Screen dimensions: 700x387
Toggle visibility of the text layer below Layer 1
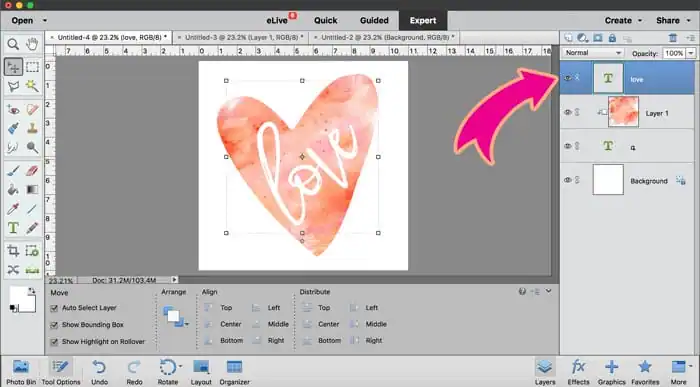(567, 146)
